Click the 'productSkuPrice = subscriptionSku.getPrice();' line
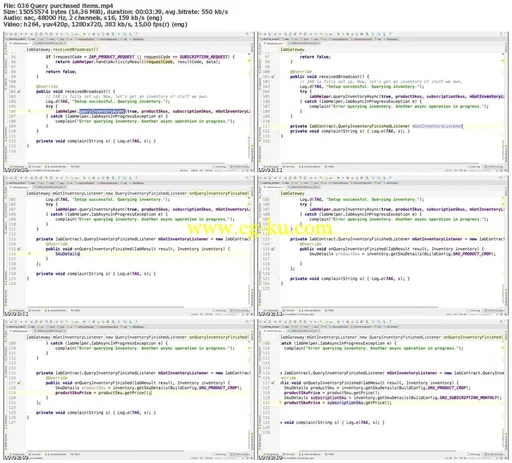 [337, 403]
